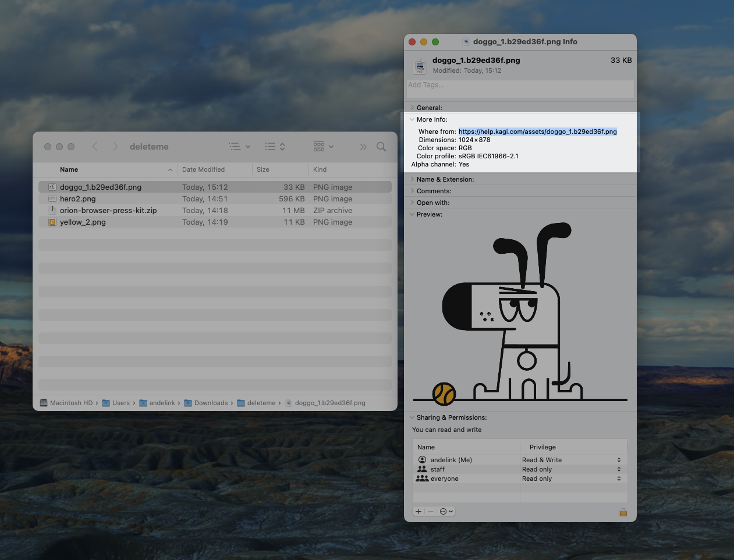Sort files by Kind column header
This screenshot has width=734, height=560.
click(320, 169)
